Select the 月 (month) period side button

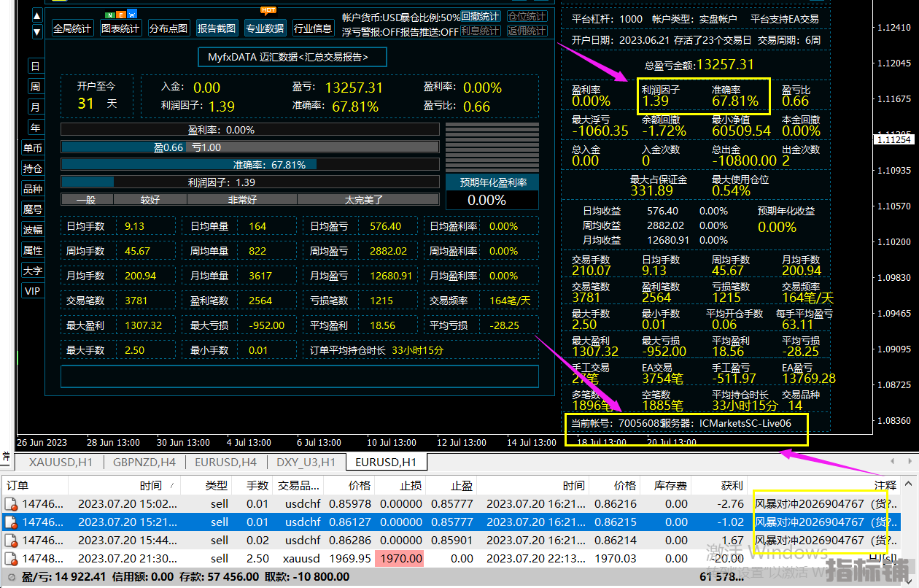(35, 107)
